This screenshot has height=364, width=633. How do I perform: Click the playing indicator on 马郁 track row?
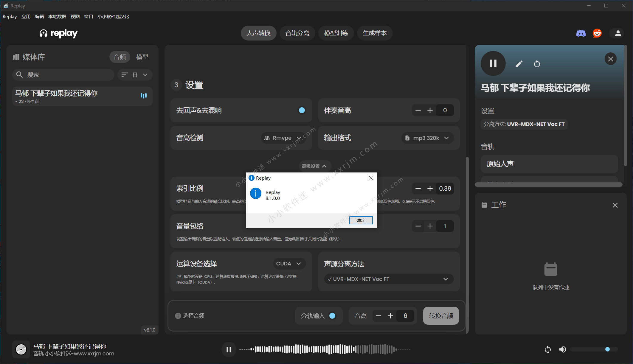tap(144, 96)
